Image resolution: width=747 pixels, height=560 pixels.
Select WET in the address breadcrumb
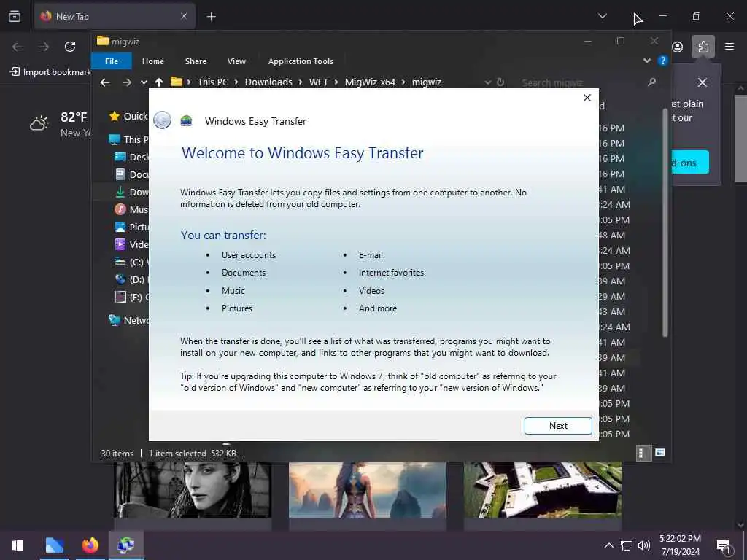(319, 82)
